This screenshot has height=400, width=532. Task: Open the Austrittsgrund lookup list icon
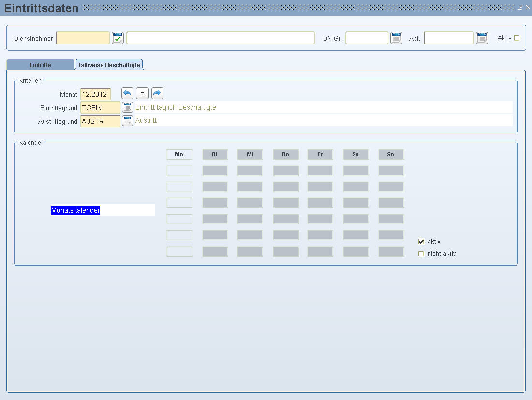pyautogui.click(x=127, y=121)
